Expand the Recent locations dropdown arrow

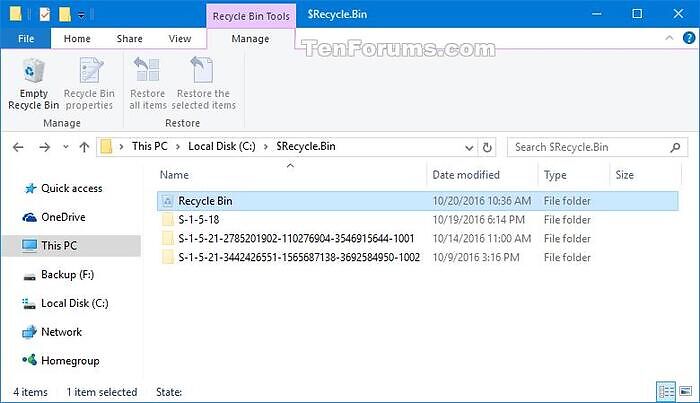pyautogui.click(x=66, y=147)
